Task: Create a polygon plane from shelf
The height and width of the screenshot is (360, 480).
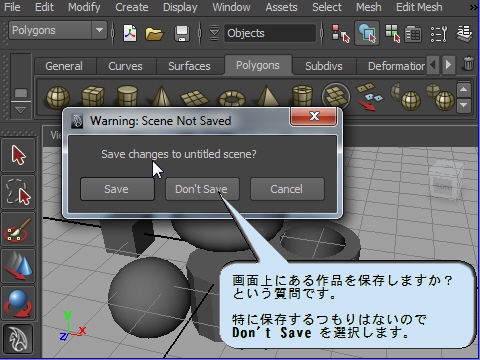Action: 195,98
